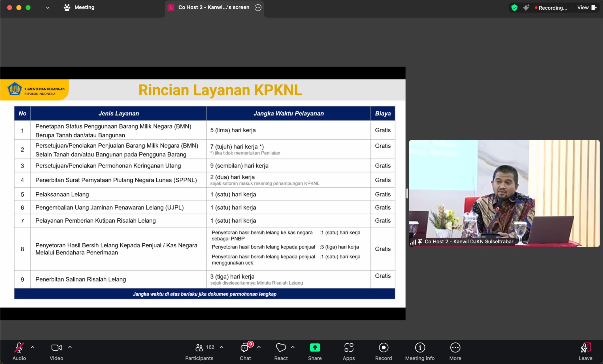
Task: Open the Chat panel icon
Action: (x=245, y=348)
